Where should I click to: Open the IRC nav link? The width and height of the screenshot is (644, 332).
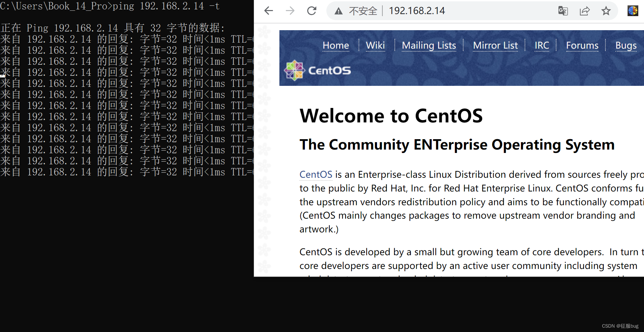pos(542,46)
